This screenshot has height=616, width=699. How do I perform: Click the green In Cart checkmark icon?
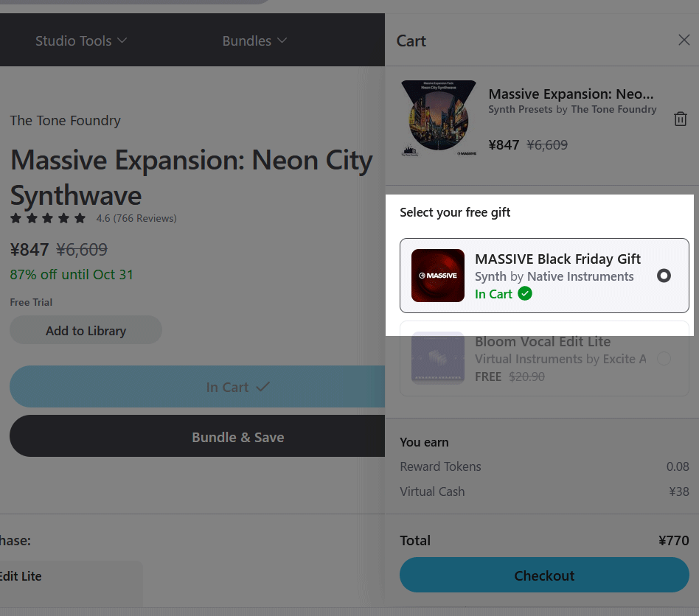click(x=525, y=294)
